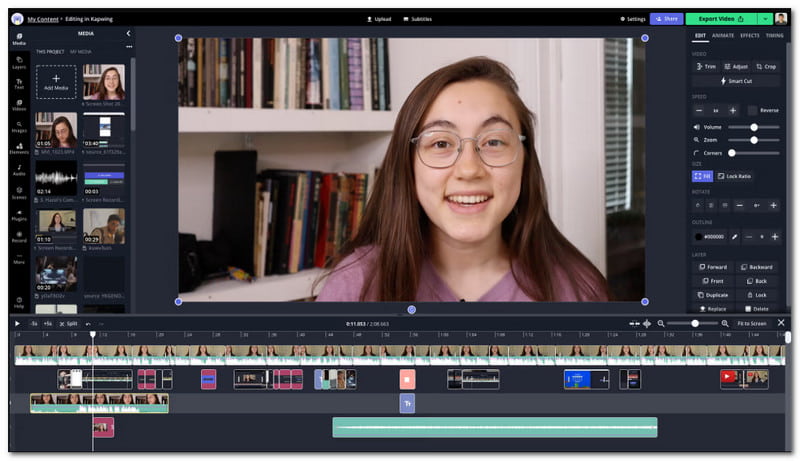Open the Audio panel in the sidebar
The image size is (800, 461).
pyautogui.click(x=19, y=171)
